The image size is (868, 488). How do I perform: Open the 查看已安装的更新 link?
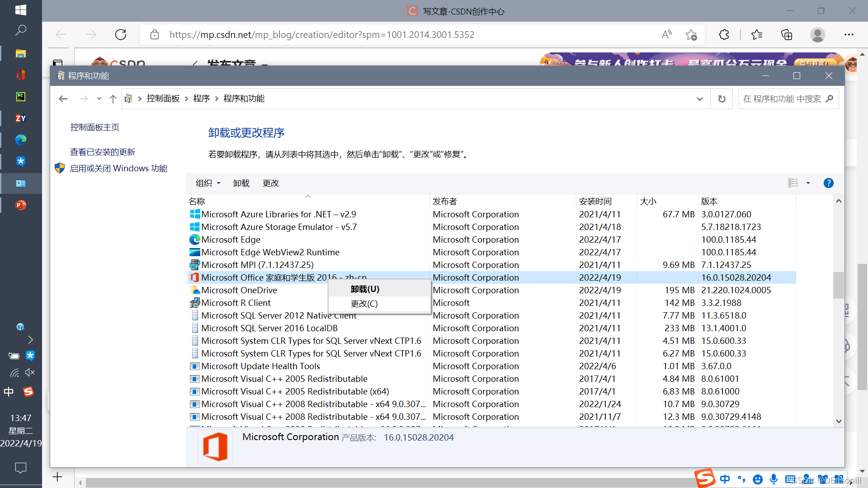click(103, 152)
